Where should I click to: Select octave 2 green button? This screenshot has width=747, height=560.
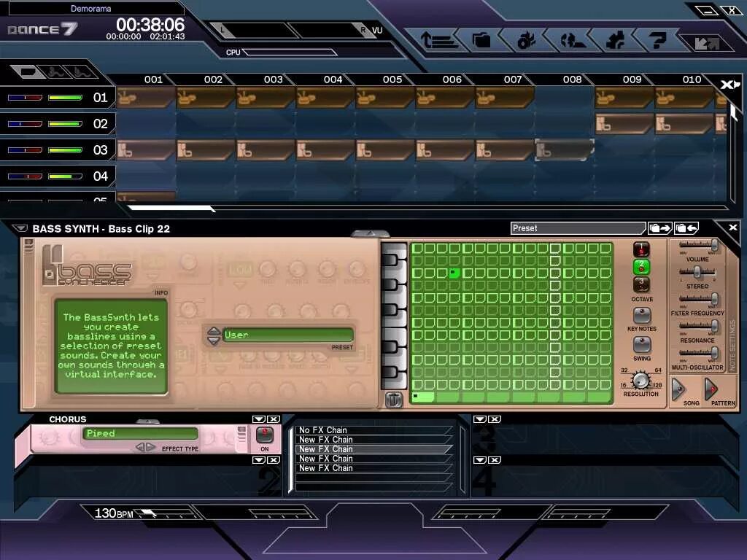point(641,267)
